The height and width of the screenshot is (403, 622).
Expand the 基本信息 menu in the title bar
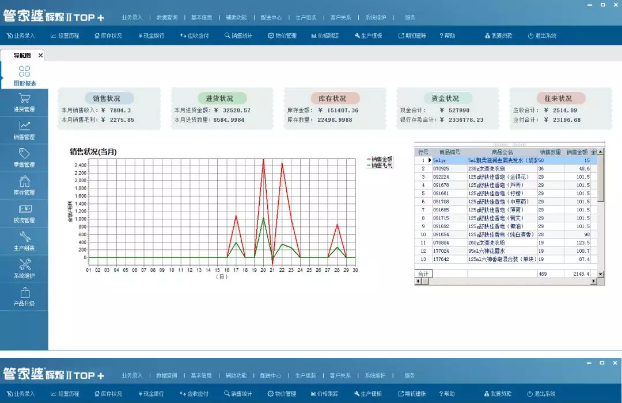pos(202,18)
